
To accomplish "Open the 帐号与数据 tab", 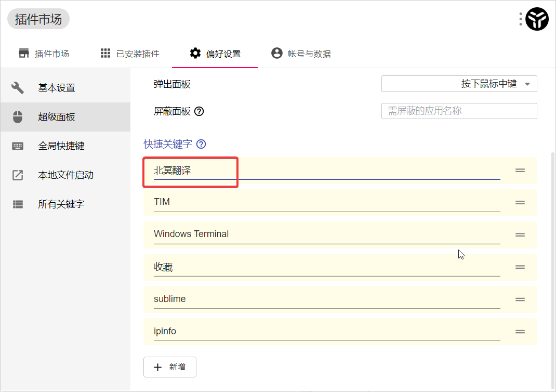I will 301,54.
